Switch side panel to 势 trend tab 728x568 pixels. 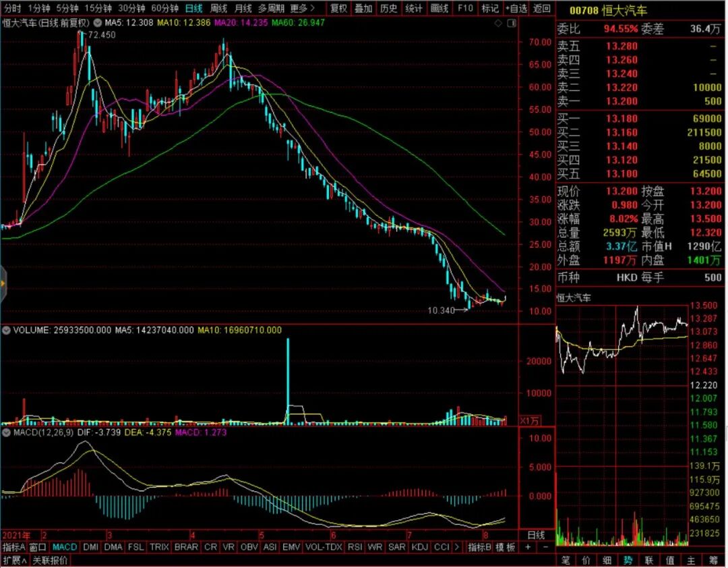(x=628, y=561)
